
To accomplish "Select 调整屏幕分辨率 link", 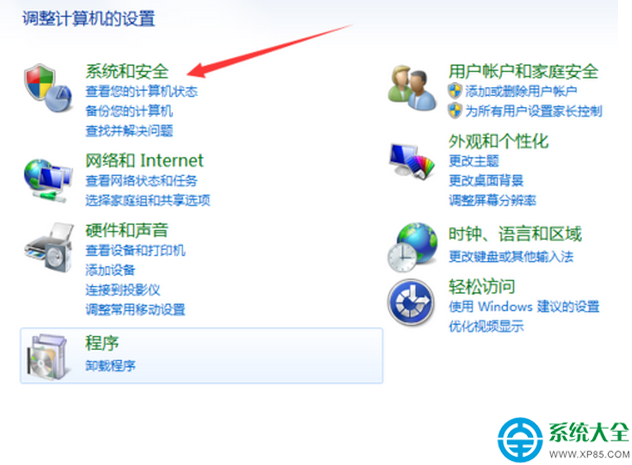I will [493, 199].
